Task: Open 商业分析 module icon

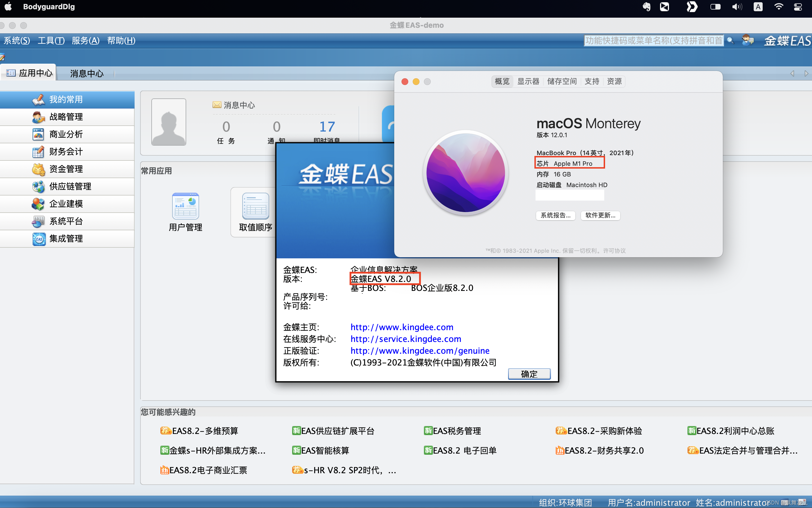Action: pyautogui.click(x=38, y=134)
